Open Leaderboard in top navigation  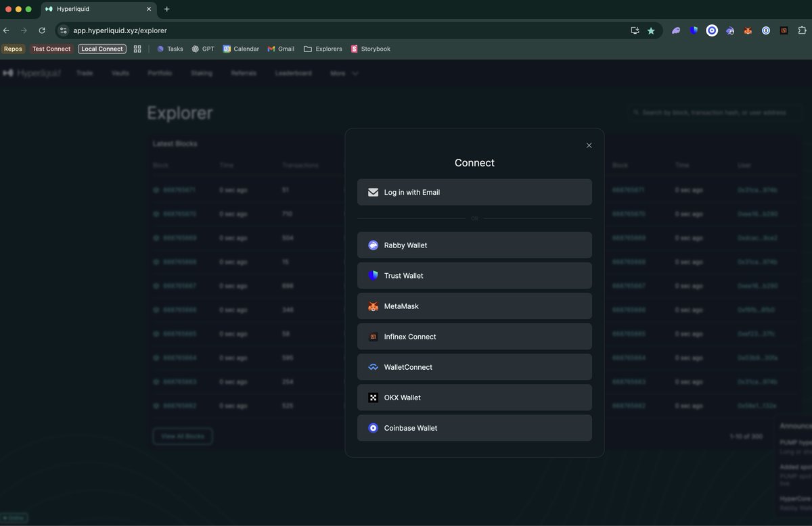pos(294,73)
